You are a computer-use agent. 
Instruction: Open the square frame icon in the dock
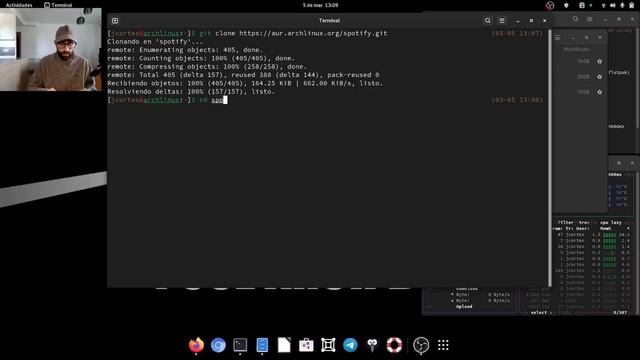pyautogui.click(x=328, y=345)
